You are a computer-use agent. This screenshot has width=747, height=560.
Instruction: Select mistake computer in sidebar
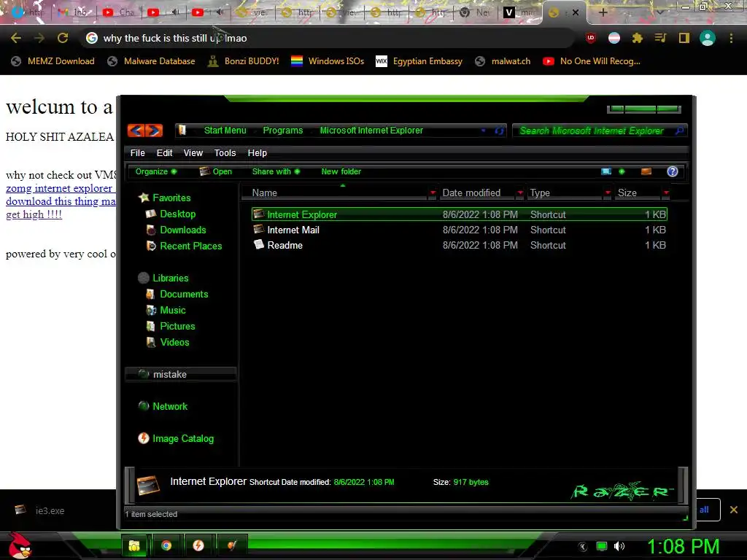(181, 374)
